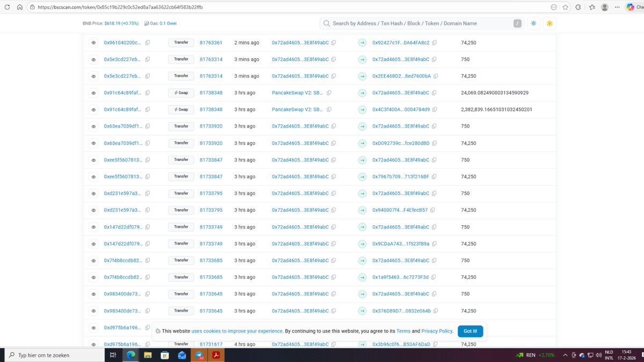The width and height of the screenshot is (644, 362).
Task: Add this page to favorites star icon
Action: (566, 7)
